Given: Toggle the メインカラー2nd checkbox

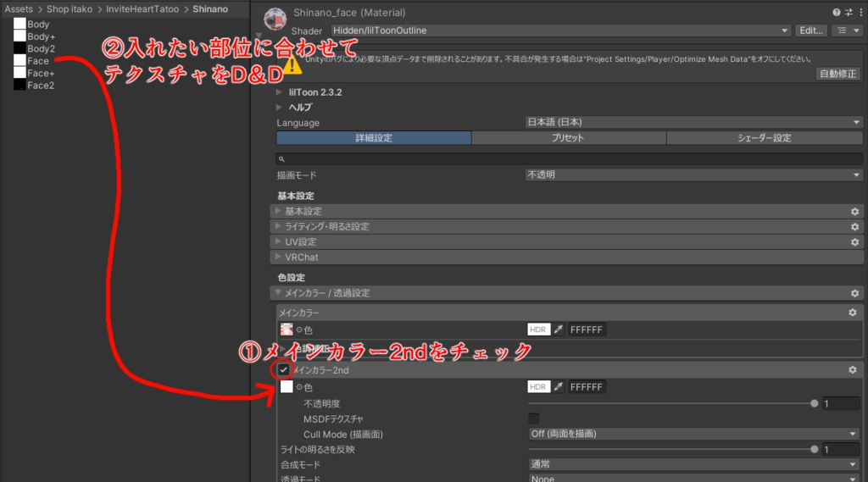Looking at the screenshot, I should (x=283, y=369).
